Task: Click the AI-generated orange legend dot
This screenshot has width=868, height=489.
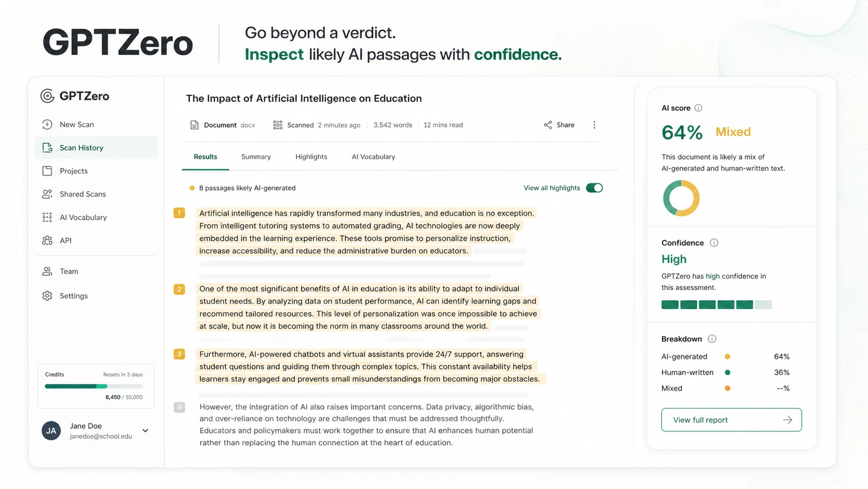Action: [727, 356]
